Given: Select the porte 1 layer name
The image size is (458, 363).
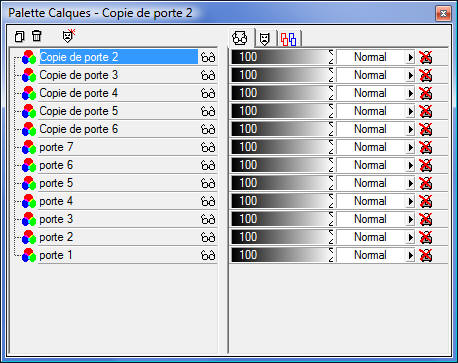Looking at the screenshot, I should [x=56, y=255].
